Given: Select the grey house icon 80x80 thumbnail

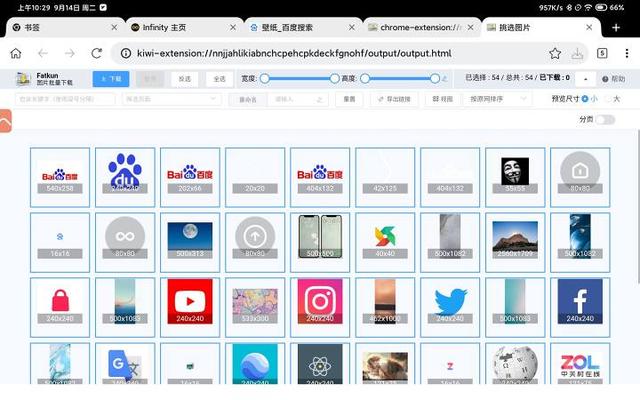Looking at the screenshot, I should click(x=580, y=178).
